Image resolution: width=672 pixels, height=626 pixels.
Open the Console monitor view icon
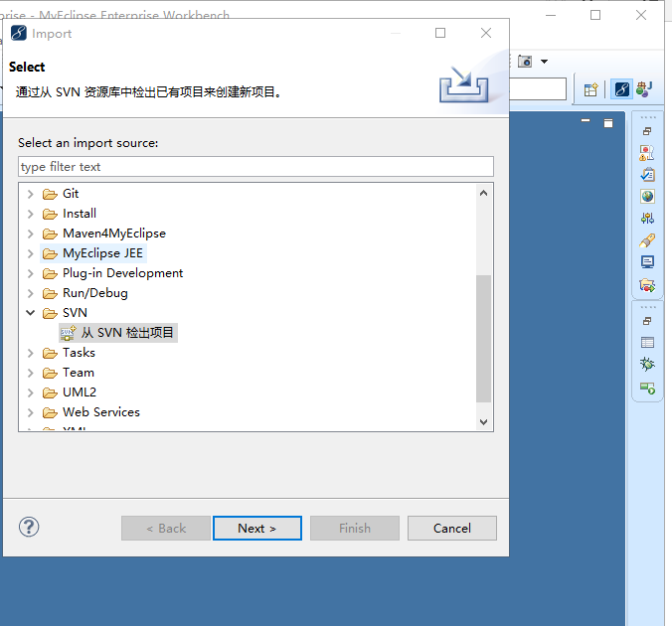[647, 261]
